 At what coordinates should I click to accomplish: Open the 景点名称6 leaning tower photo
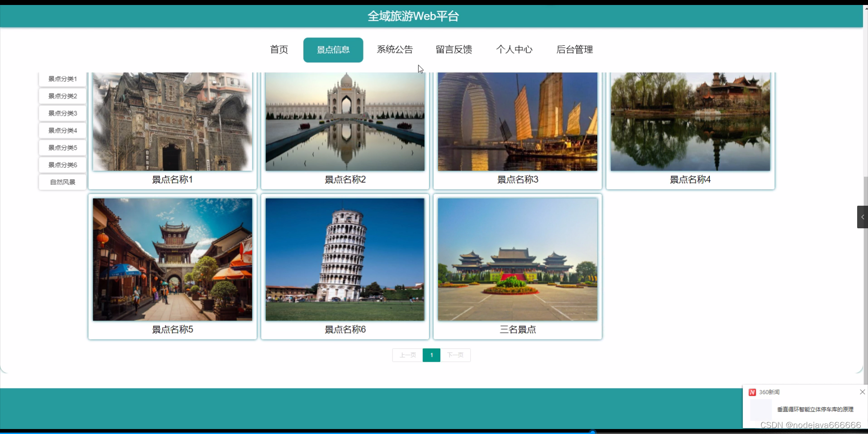tap(345, 259)
